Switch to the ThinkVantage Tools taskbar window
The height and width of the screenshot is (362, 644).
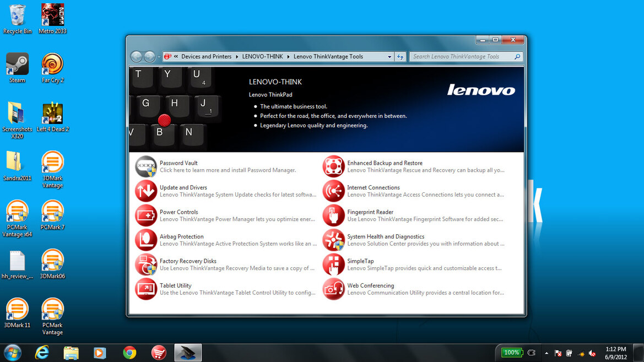click(188, 353)
